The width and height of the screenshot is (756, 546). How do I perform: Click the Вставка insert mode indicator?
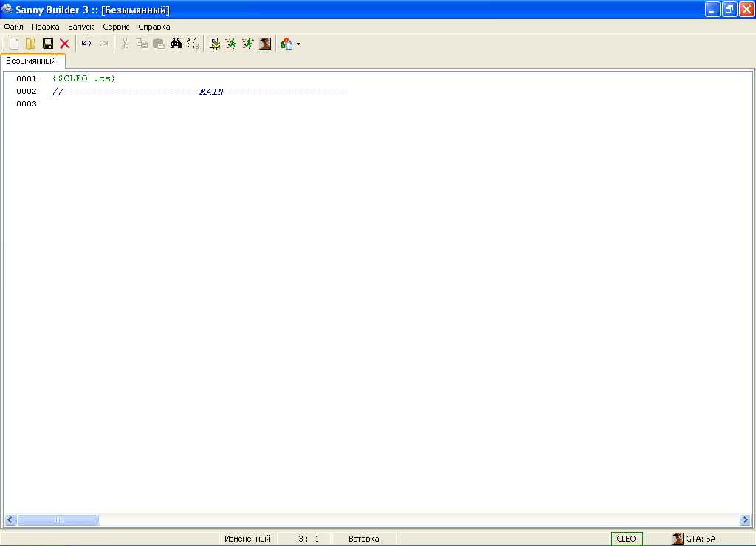(x=363, y=539)
